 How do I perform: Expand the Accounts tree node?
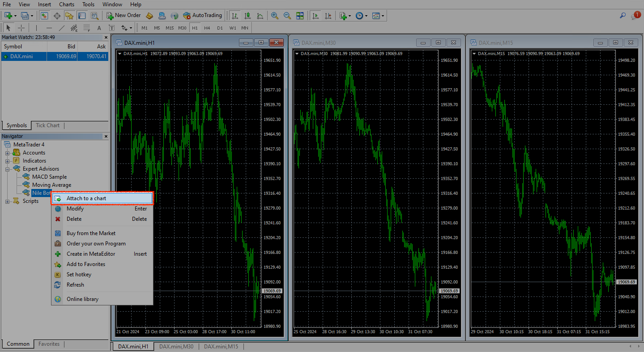point(7,153)
